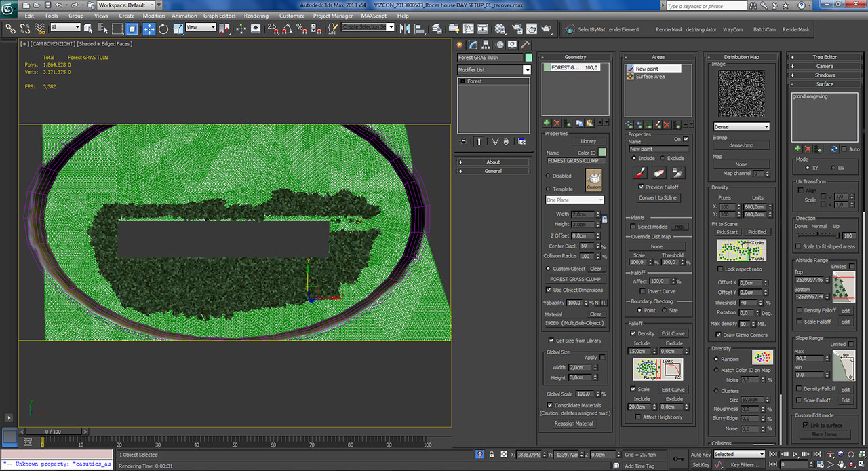This screenshot has width=868, height=471.
Task: Click Configure Modifier Sets icon
Action: click(x=522, y=141)
